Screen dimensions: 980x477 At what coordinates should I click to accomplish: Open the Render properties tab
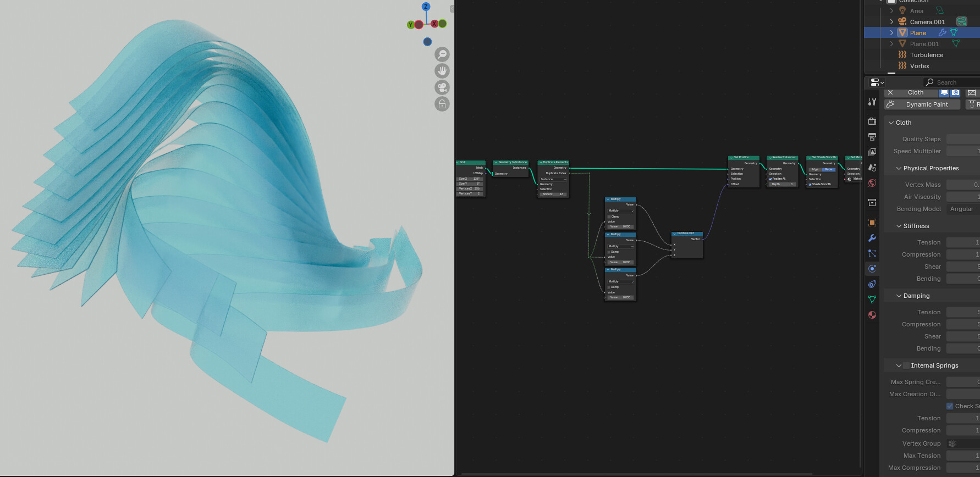(872, 121)
